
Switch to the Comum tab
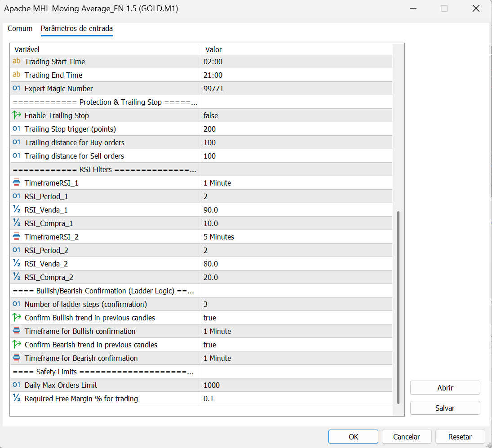20,29
